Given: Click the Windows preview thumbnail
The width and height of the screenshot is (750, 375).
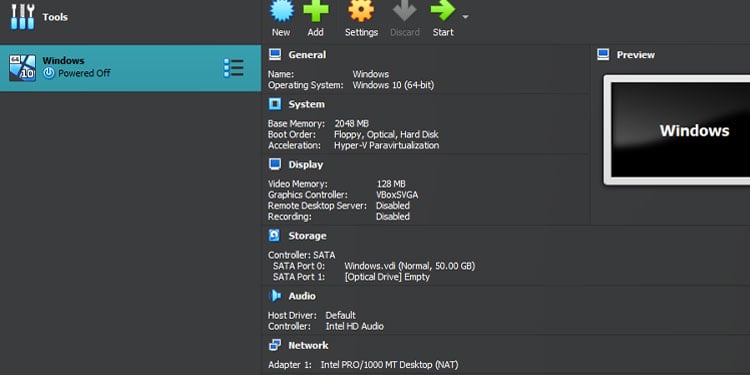Looking at the screenshot, I should point(677,130).
